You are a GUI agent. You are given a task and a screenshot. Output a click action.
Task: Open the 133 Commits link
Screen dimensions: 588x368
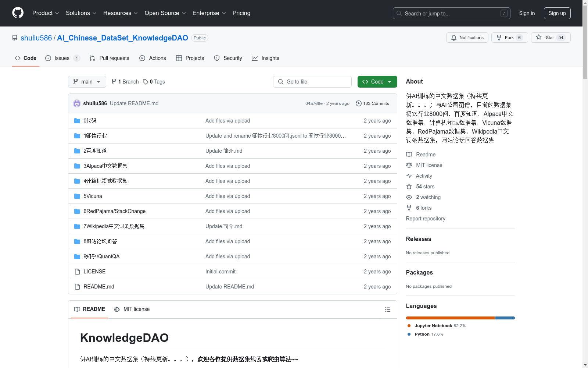[372, 103]
